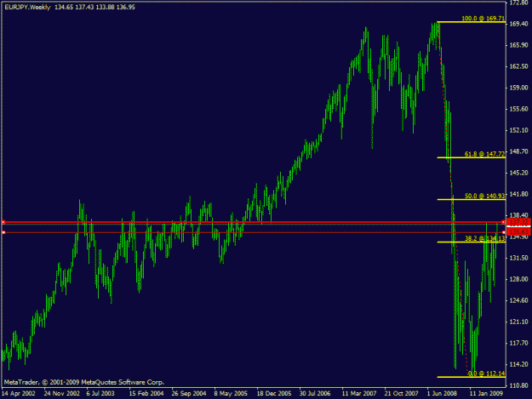Grab the right handle of the upper red line
This screenshot has width=532, height=399.
tap(504, 222)
